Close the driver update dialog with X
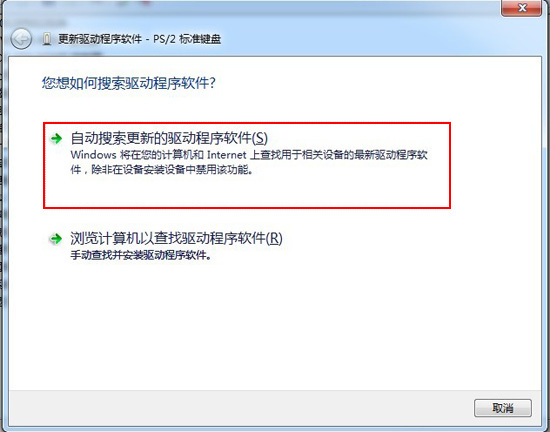The width and height of the screenshot is (550, 432). [522, 8]
